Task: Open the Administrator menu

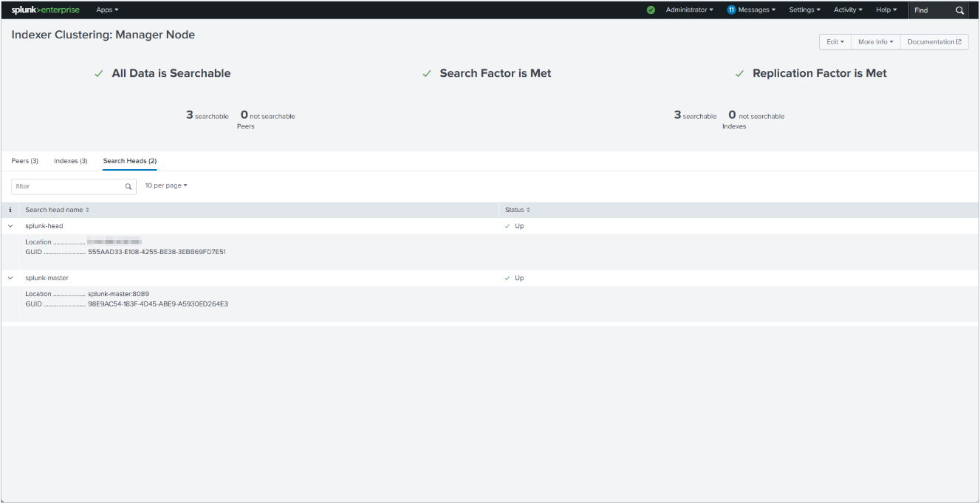Action: point(689,10)
